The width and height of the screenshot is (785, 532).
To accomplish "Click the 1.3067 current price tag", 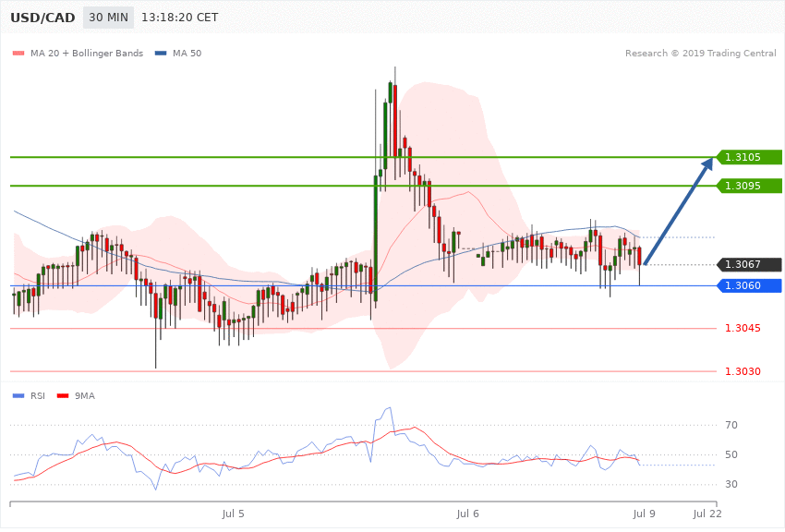I will (x=750, y=264).
